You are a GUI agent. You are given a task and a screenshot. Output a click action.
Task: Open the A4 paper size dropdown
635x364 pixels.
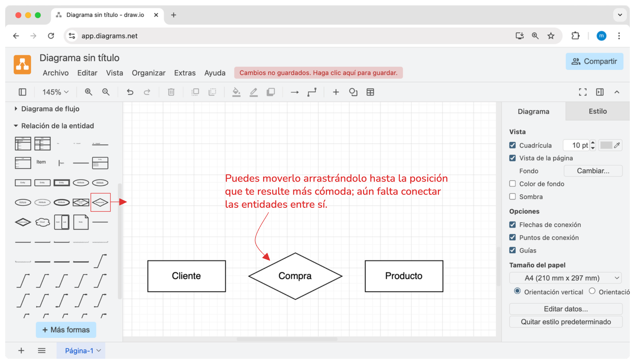(565, 278)
